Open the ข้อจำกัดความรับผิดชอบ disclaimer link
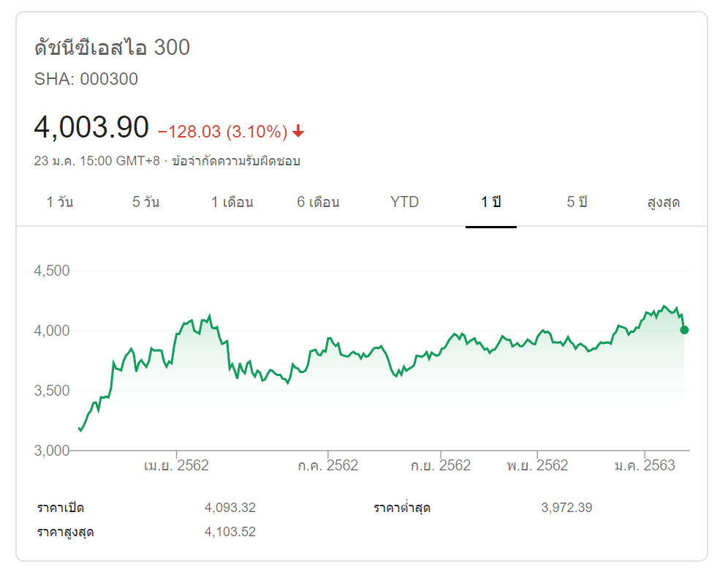The height and width of the screenshot is (575, 728). (236, 161)
